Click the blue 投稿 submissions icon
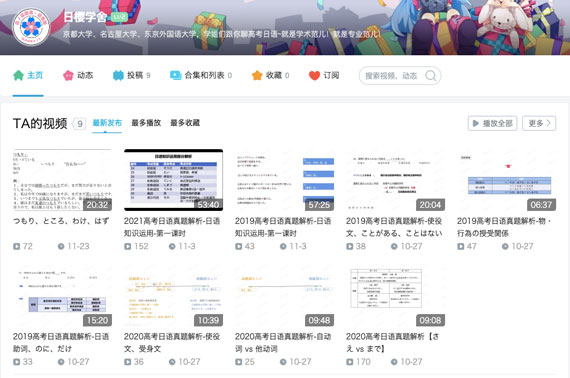Image resolution: width=570 pixels, height=378 pixels. (118, 75)
